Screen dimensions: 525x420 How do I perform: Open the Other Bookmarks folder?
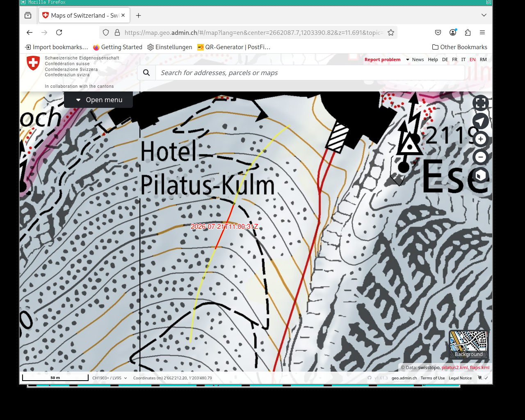[460, 47]
